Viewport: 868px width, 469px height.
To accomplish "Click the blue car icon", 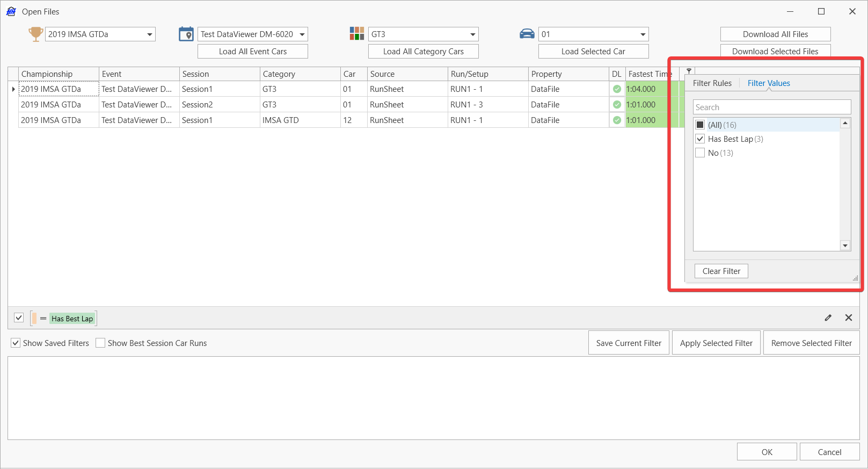I will click(527, 34).
